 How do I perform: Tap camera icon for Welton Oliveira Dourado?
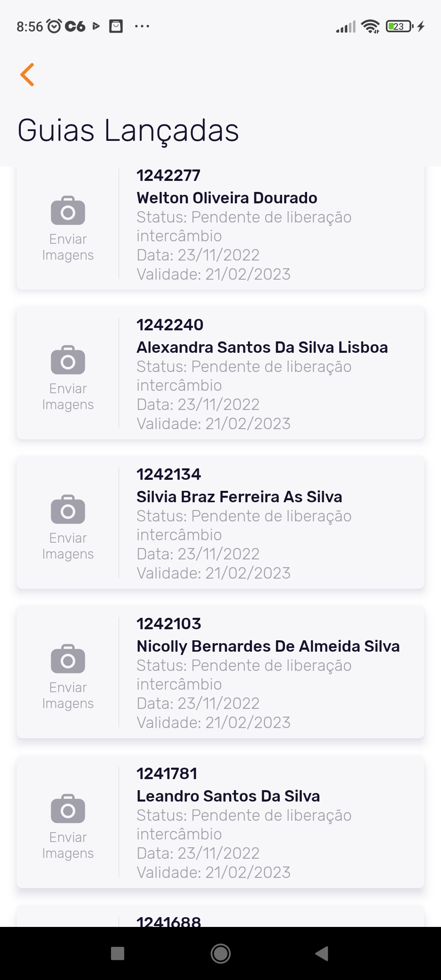(68, 211)
